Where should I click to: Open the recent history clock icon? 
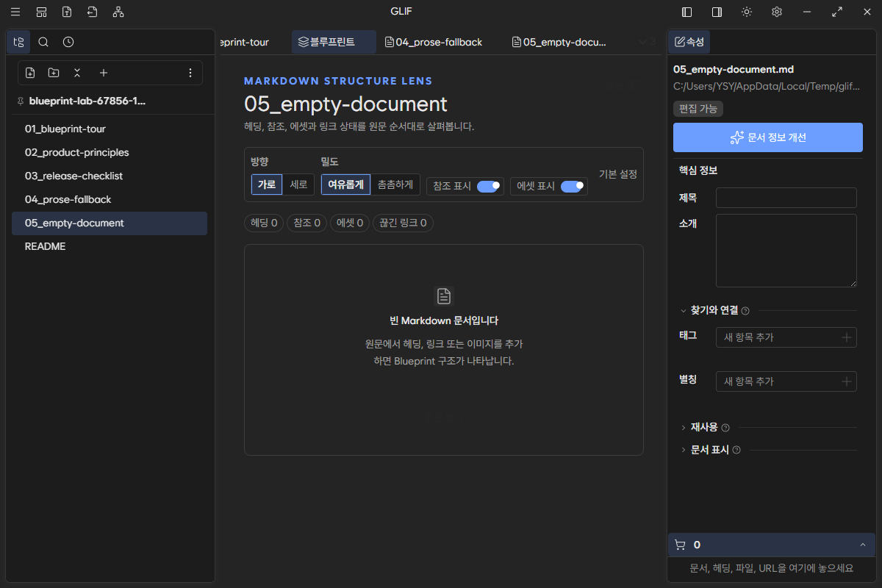point(68,42)
